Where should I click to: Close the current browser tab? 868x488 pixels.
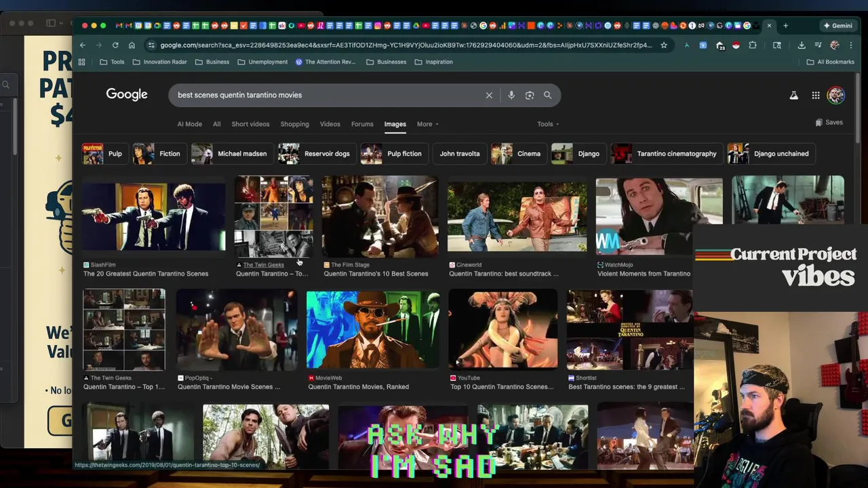pos(769,26)
